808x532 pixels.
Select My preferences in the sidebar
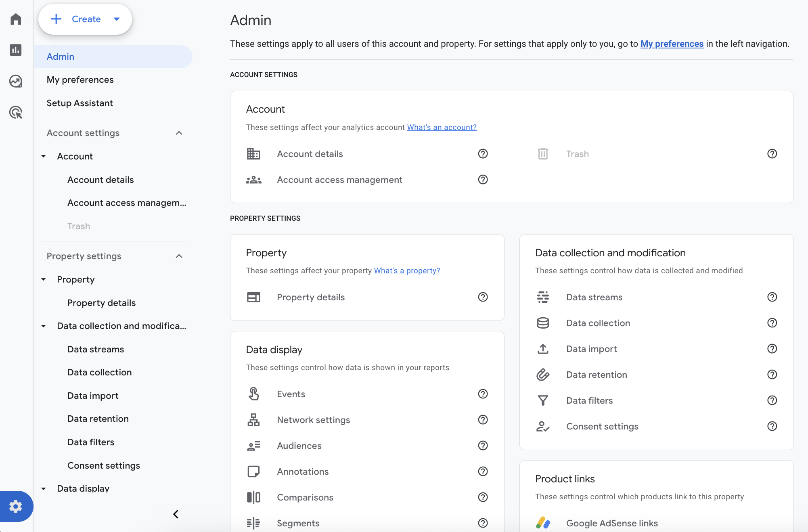[80, 80]
